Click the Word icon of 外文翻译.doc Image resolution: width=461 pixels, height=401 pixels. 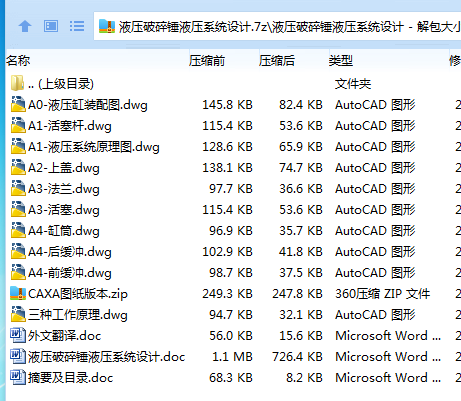coord(18,335)
